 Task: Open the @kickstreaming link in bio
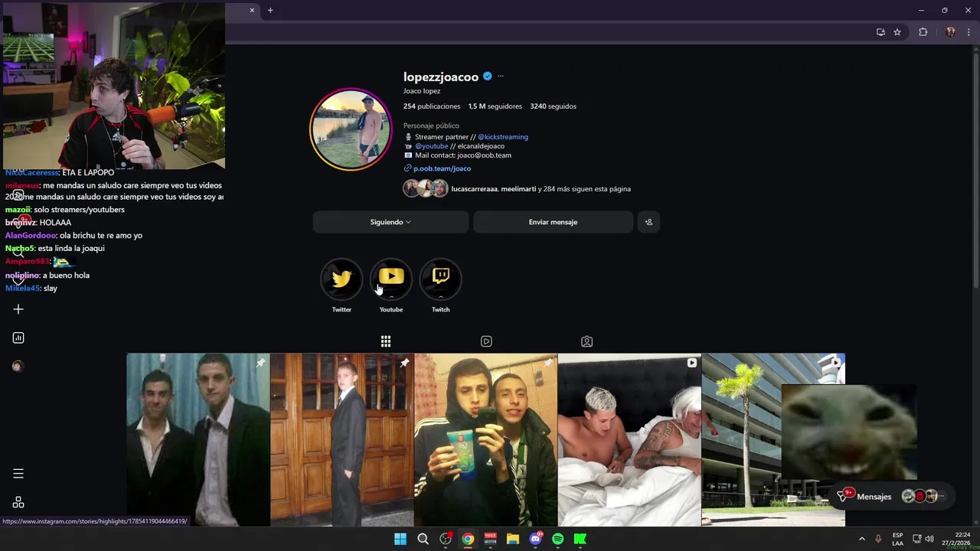pyautogui.click(x=503, y=137)
